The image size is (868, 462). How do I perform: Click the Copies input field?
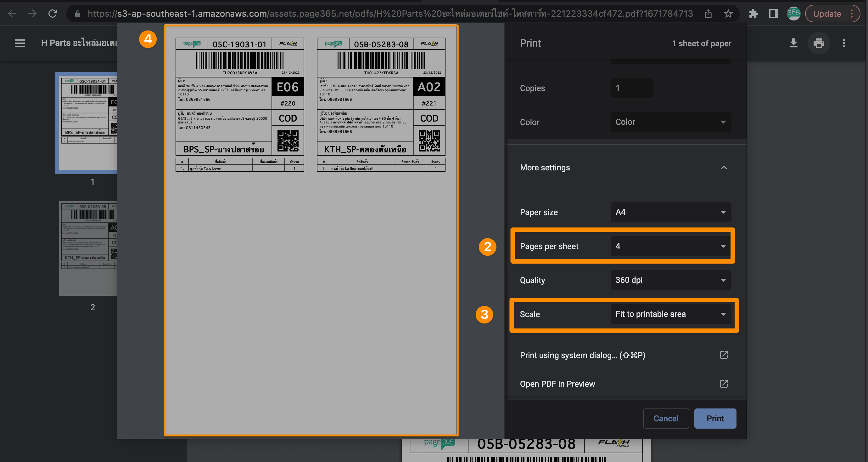pyautogui.click(x=632, y=88)
